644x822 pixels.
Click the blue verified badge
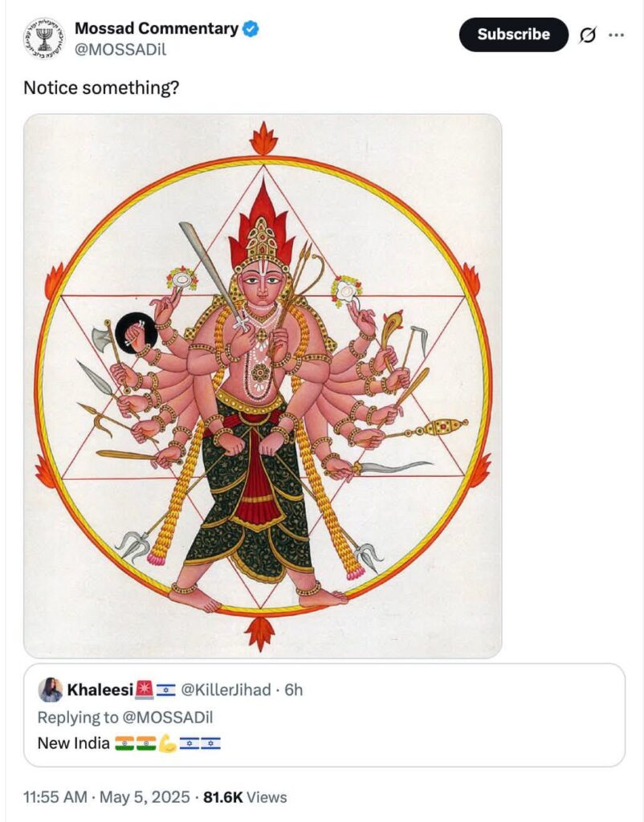point(251,29)
